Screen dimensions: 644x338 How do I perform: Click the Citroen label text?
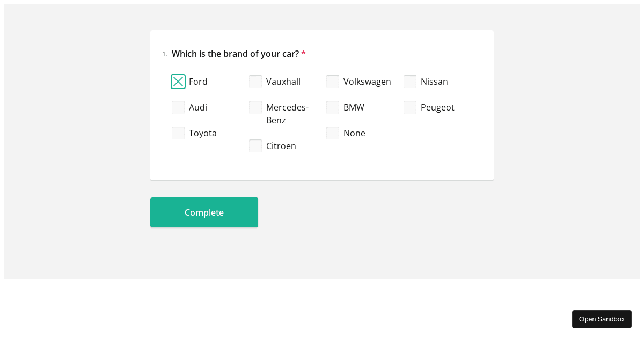point(281,146)
